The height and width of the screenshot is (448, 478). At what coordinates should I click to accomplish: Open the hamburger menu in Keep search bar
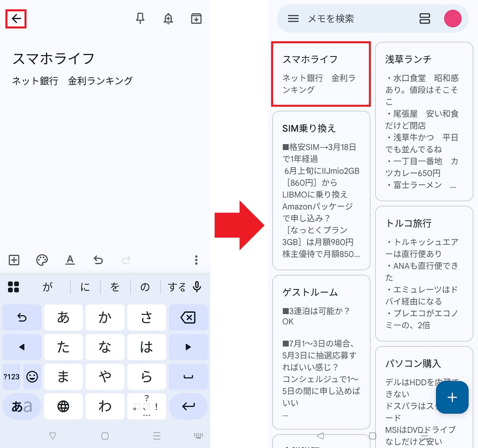click(293, 19)
